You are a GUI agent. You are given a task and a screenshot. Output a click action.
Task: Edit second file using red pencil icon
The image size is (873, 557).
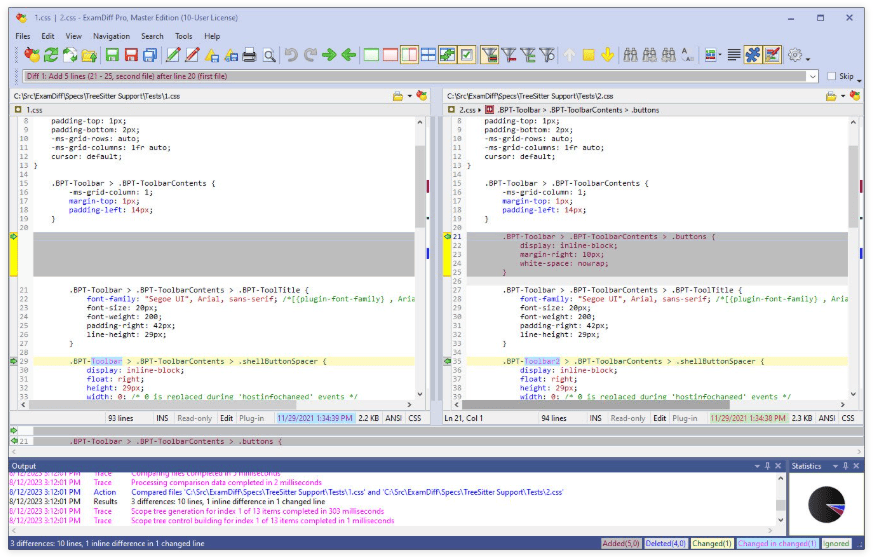[x=192, y=55]
